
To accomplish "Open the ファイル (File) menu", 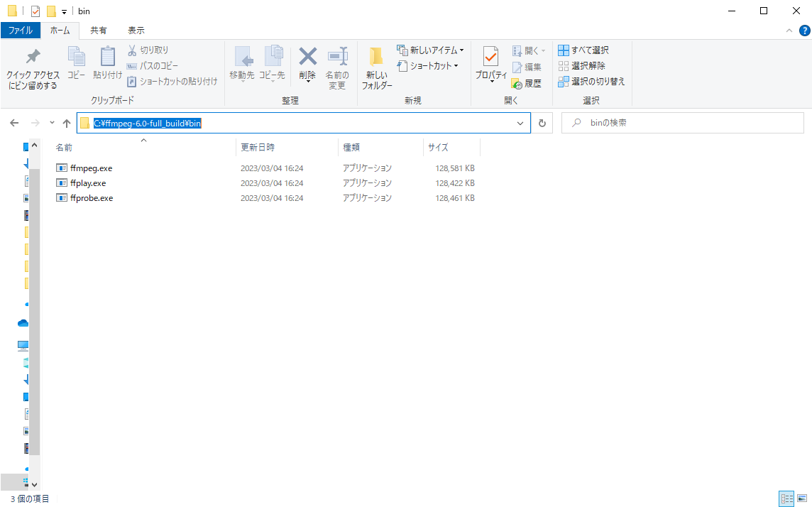I will (x=20, y=30).
